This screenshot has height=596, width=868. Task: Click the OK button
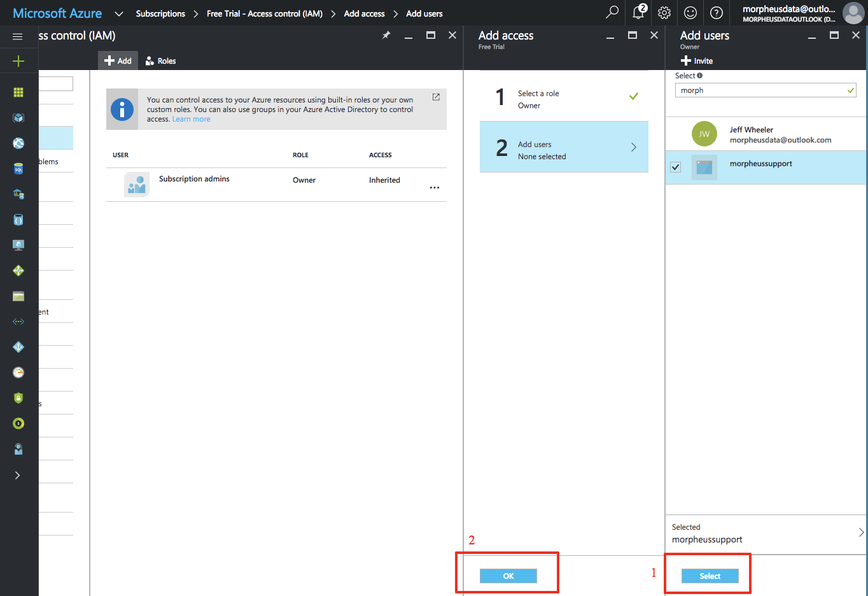508,576
